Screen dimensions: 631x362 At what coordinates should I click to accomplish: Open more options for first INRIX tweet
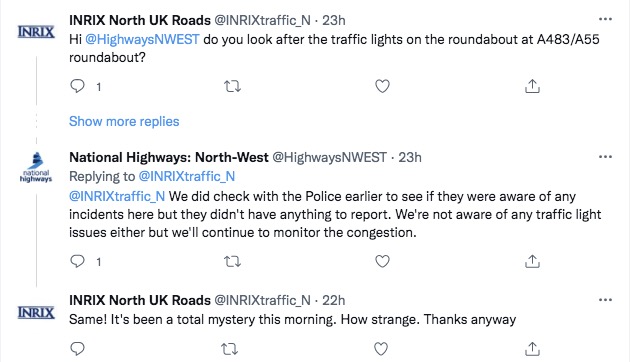point(605,19)
